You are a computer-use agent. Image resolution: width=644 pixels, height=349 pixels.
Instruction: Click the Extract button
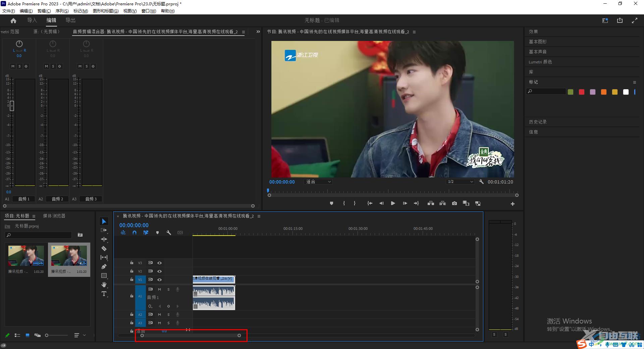point(442,203)
